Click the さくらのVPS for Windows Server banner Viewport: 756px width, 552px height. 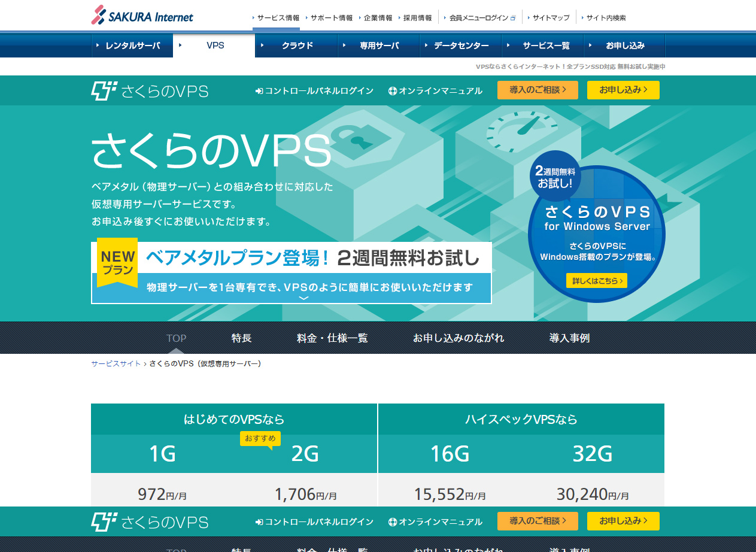(597, 233)
